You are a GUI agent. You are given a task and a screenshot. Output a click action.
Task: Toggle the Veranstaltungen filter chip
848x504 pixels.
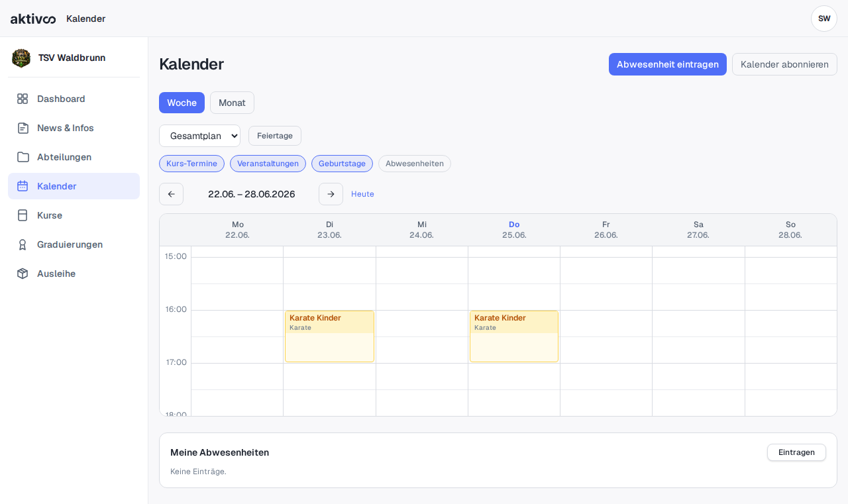pyautogui.click(x=268, y=164)
